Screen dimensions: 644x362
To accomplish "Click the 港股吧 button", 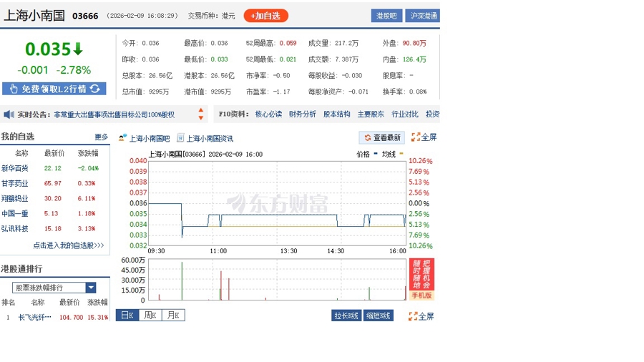I will 386,15.
